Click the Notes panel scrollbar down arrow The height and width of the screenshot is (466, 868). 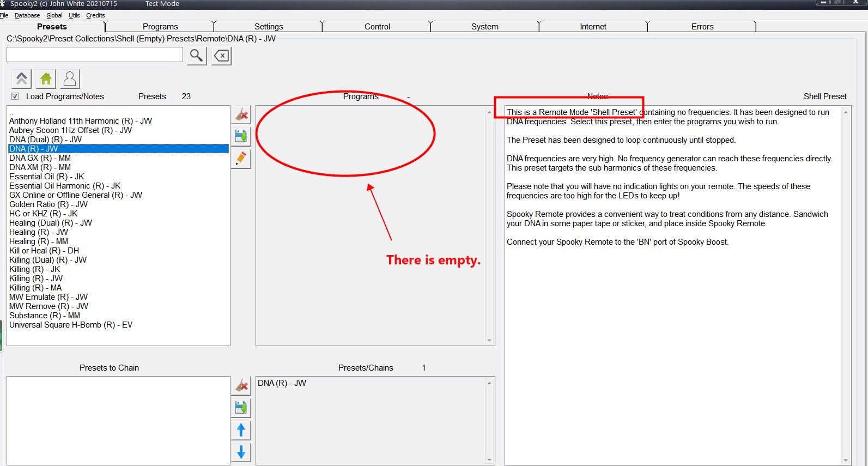pyautogui.click(x=846, y=461)
